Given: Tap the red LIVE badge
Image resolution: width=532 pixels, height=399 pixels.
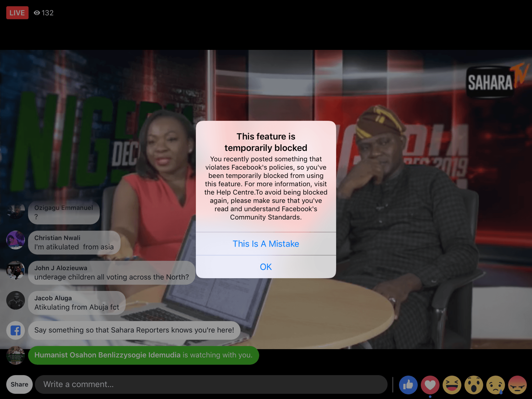Looking at the screenshot, I should [17, 13].
